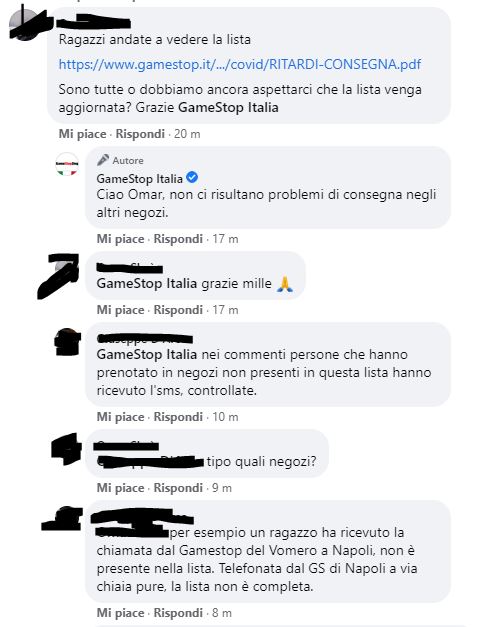
Task: Click GameStop Italia profile avatar
Action: click(67, 164)
